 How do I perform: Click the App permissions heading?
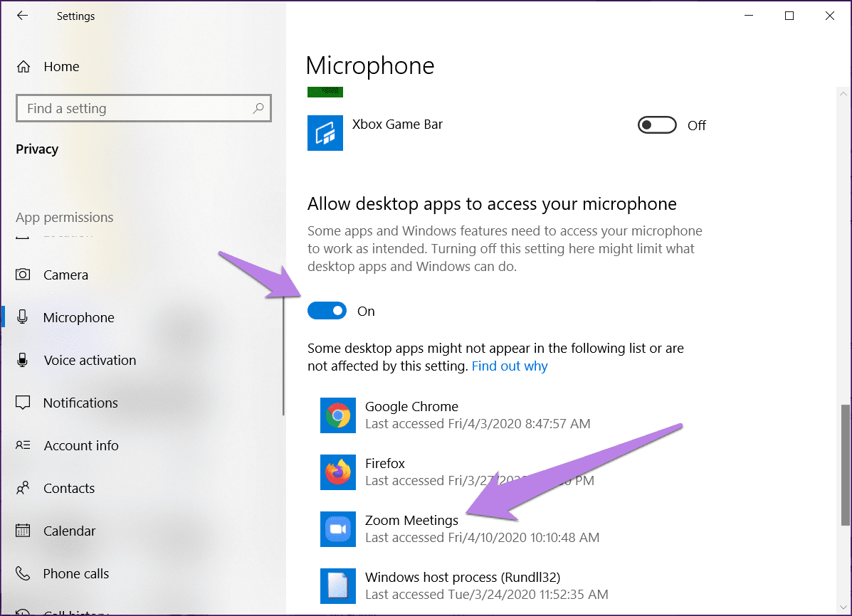[65, 217]
